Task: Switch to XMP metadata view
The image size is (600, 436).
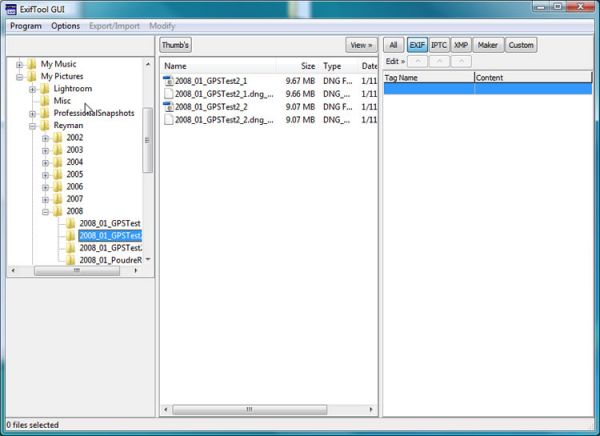Action: [461, 45]
